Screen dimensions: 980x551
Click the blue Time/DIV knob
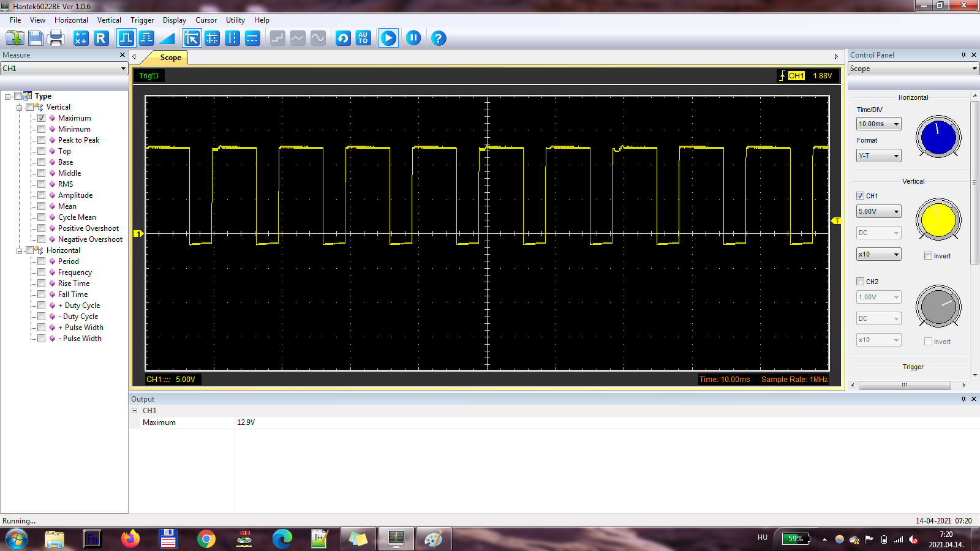click(x=938, y=137)
